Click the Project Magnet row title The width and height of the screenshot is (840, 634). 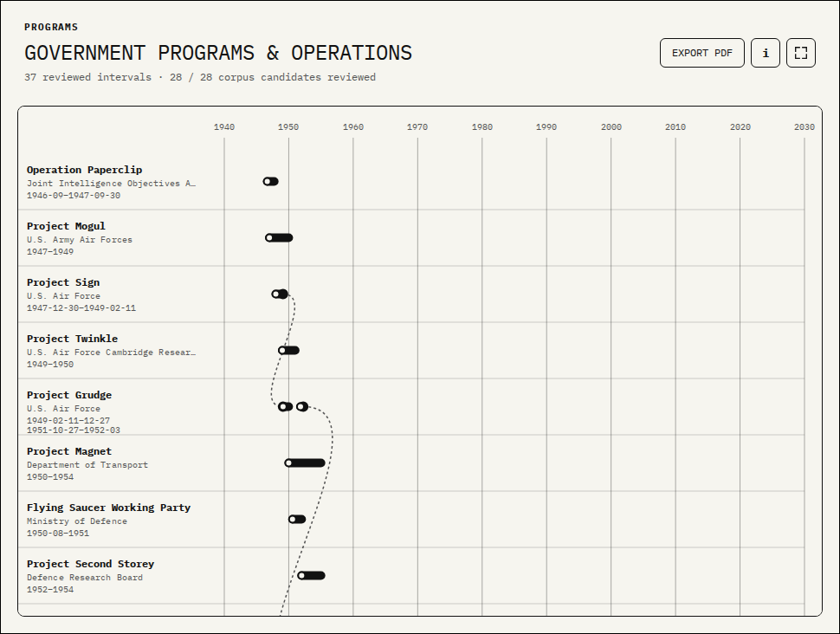click(x=69, y=451)
